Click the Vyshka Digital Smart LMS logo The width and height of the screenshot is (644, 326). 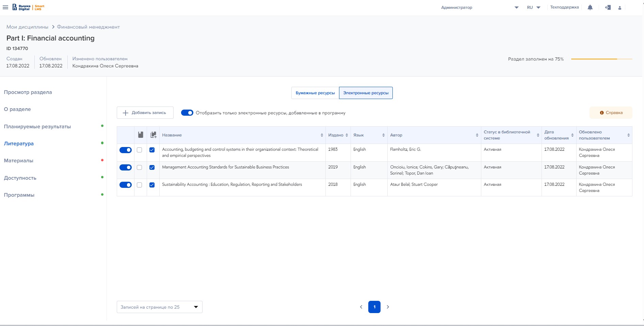pyautogui.click(x=29, y=7)
